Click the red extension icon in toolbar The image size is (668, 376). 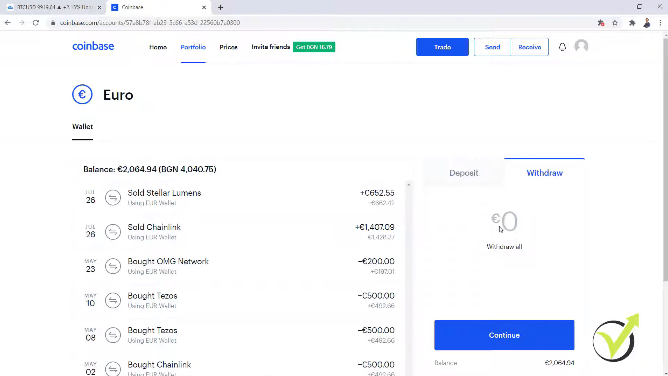click(x=601, y=23)
